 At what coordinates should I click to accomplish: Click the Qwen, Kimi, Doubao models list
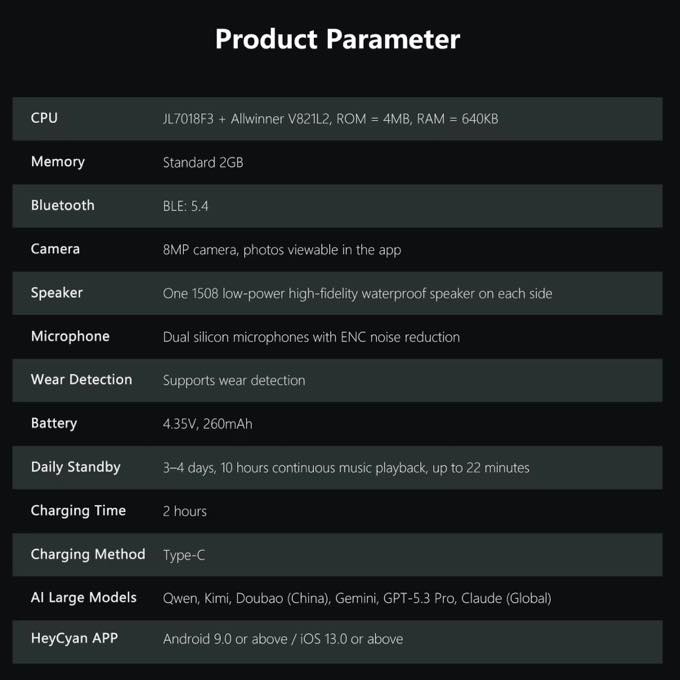(x=357, y=598)
